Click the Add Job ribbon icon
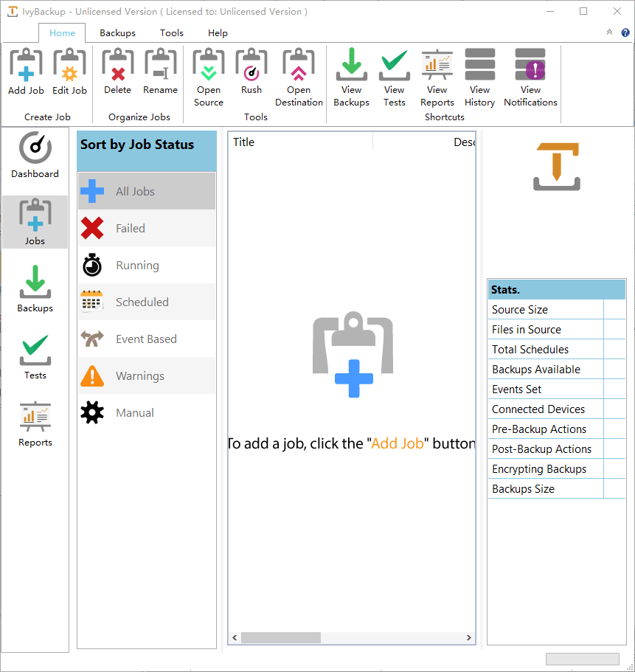Image resolution: width=635 pixels, height=672 pixels. 26,71
